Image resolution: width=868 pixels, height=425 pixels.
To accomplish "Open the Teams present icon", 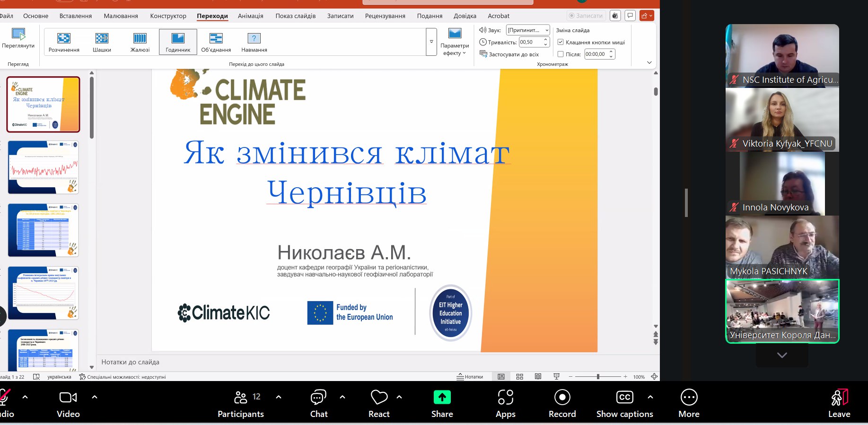I will click(x=615, y=16).
